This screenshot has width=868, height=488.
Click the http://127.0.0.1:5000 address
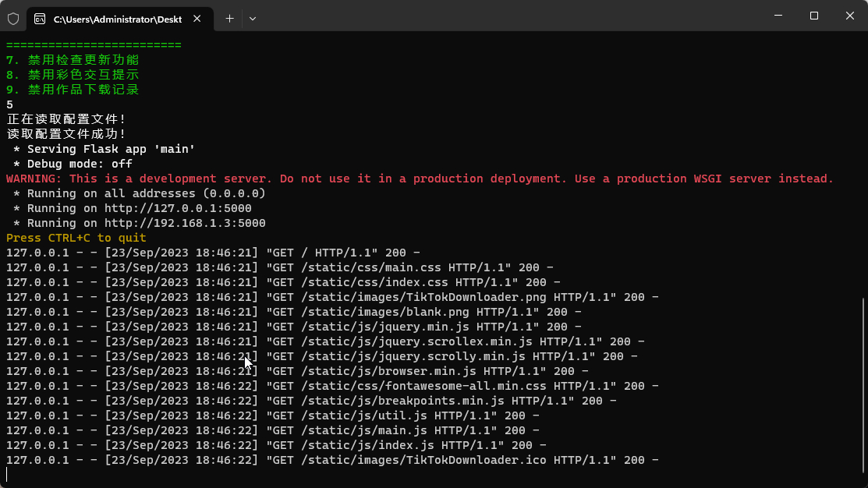click(x=178, y=209)
